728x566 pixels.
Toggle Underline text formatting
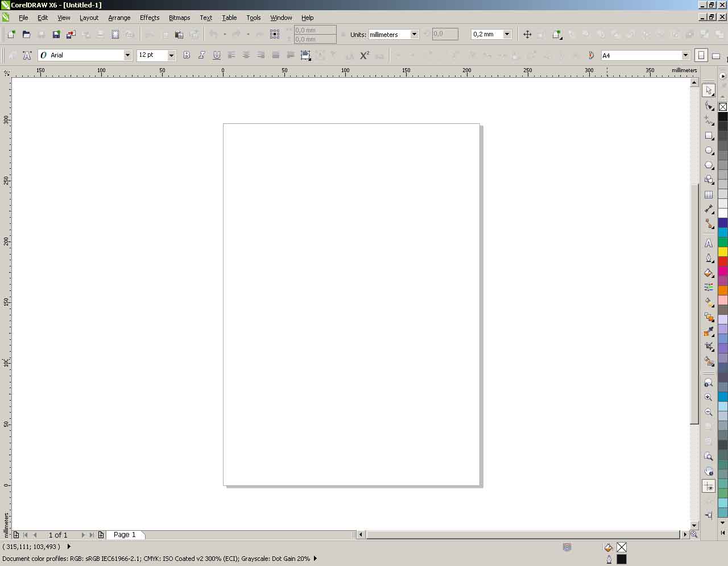217,55
